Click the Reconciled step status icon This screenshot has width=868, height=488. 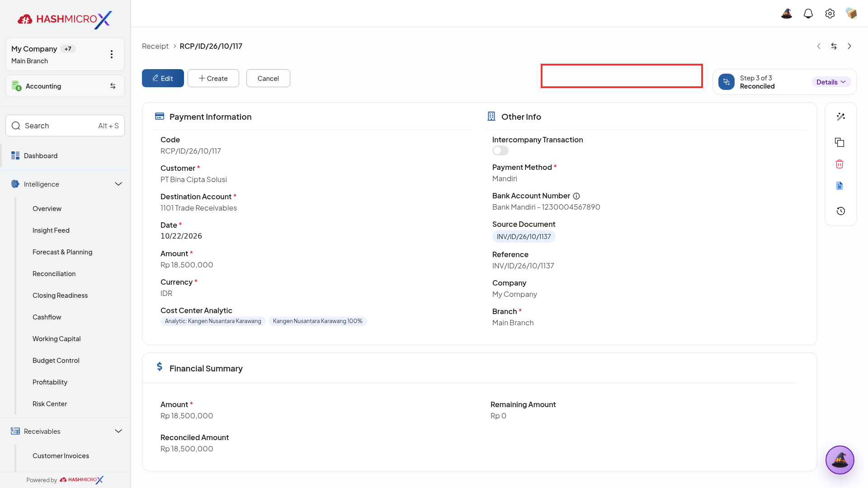[726, 82]
